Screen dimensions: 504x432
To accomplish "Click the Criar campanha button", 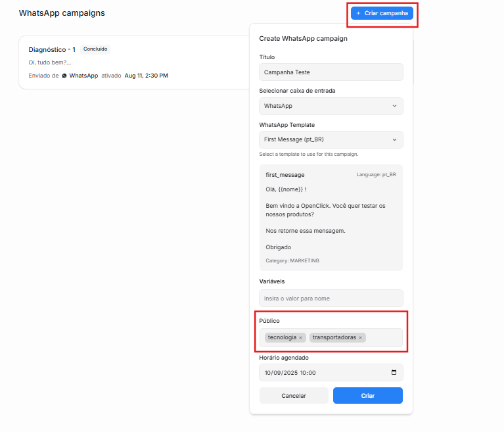I will point(382,13).
